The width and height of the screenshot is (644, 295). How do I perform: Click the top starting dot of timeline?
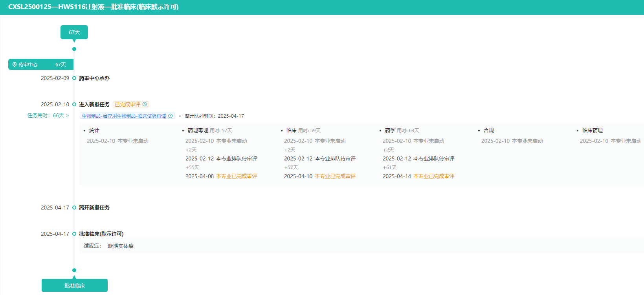[x=74, y=49]
